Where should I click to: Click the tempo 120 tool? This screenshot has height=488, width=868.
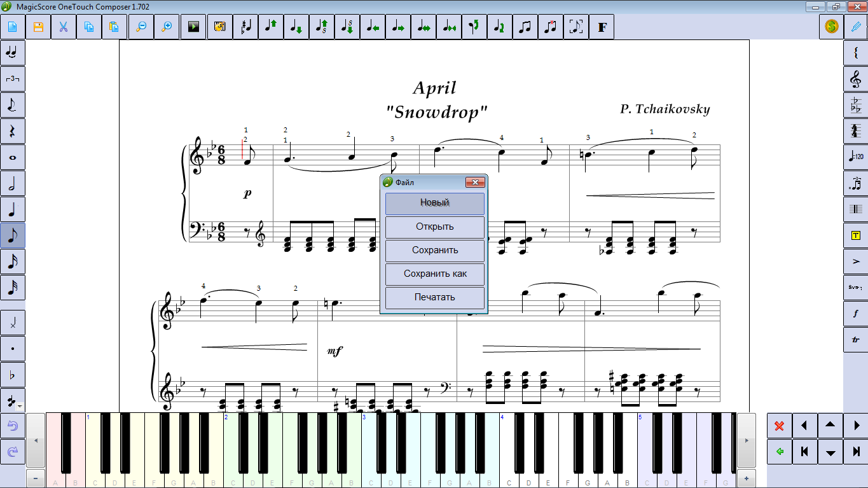[856, 157]
